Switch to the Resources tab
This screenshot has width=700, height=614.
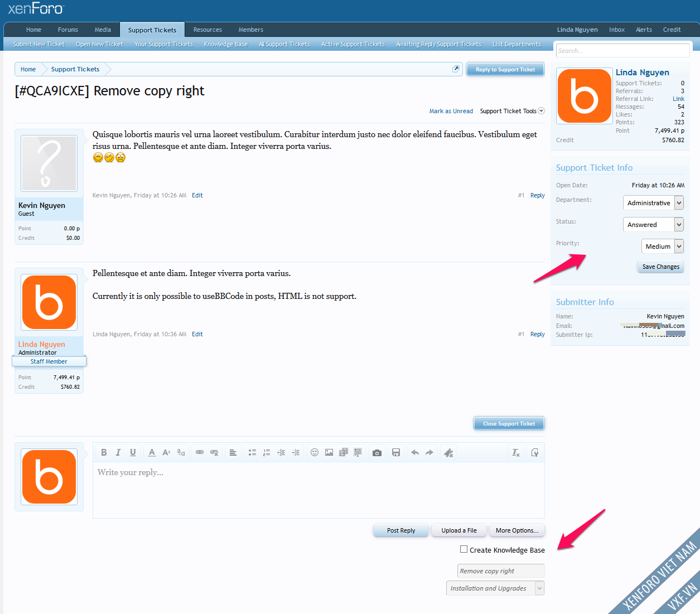pos(207,30)
